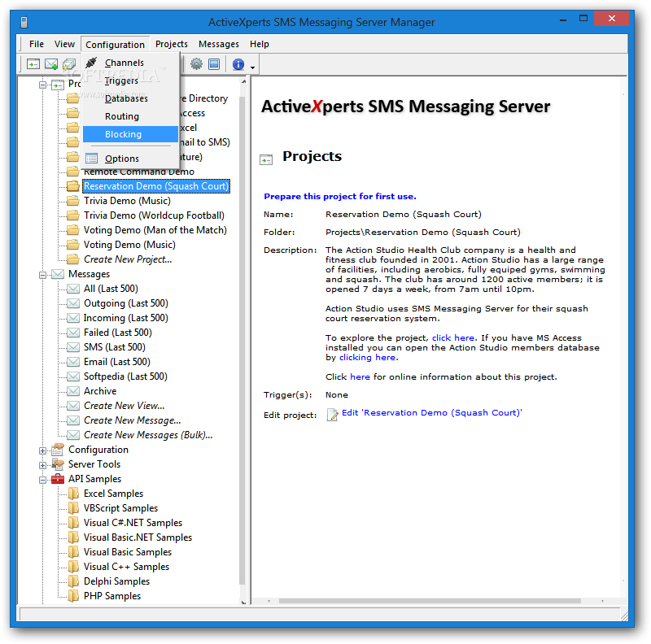Select 'Outgoing (Last 500)' messages view
The width and height of the screenshot is (651, 644).
[126, 303]
